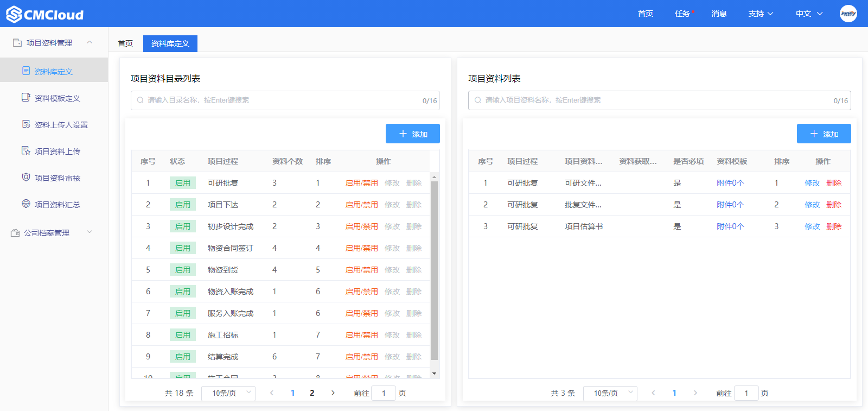Viewport: 868px width, 411px height.
Task: Click 添加 button in 项目资料列表
Action: pos(824,134)
